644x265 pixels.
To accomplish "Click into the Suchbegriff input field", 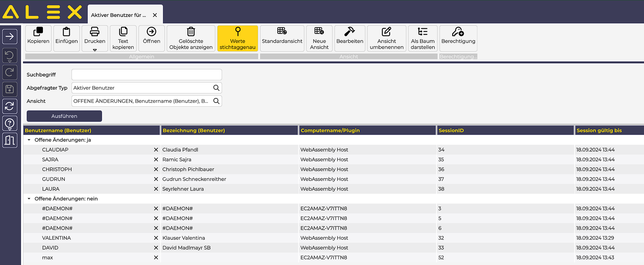I will 146,75.
